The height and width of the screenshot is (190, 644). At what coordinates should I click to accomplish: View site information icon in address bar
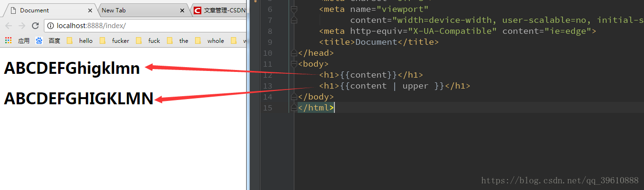tap(51, 26)
